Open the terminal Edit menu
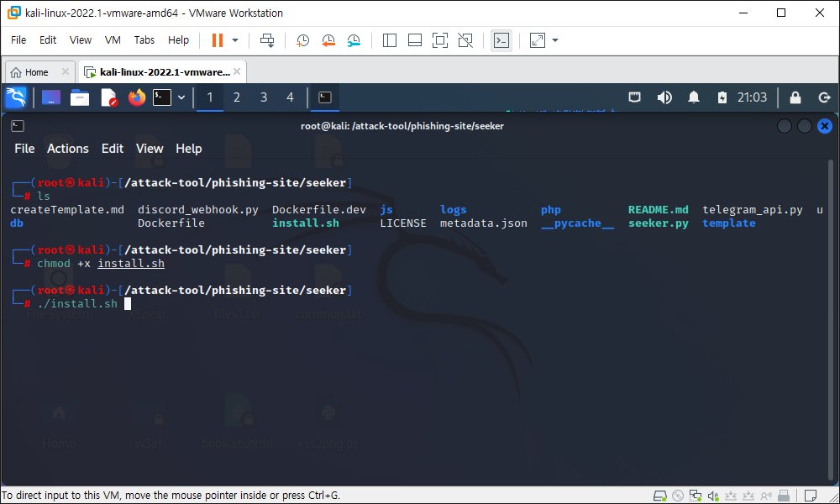The height and width of the screenshot is (504, 840). pos(113,149)
